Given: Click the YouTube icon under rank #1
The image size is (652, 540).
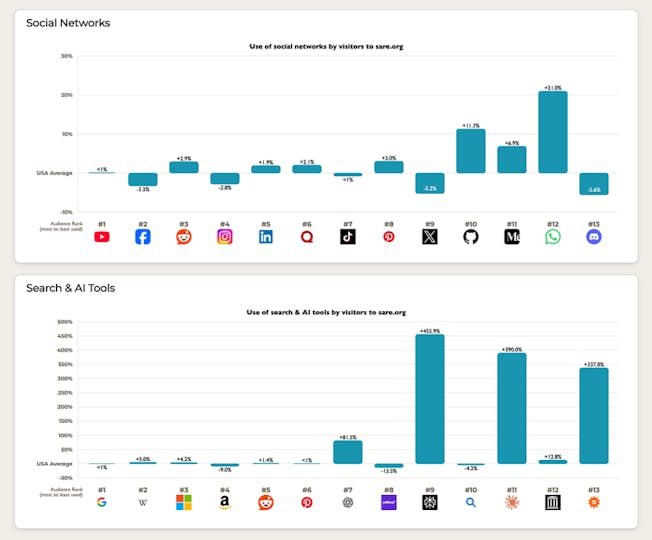Looking at the screenshot, I should [x=102, y=237].
